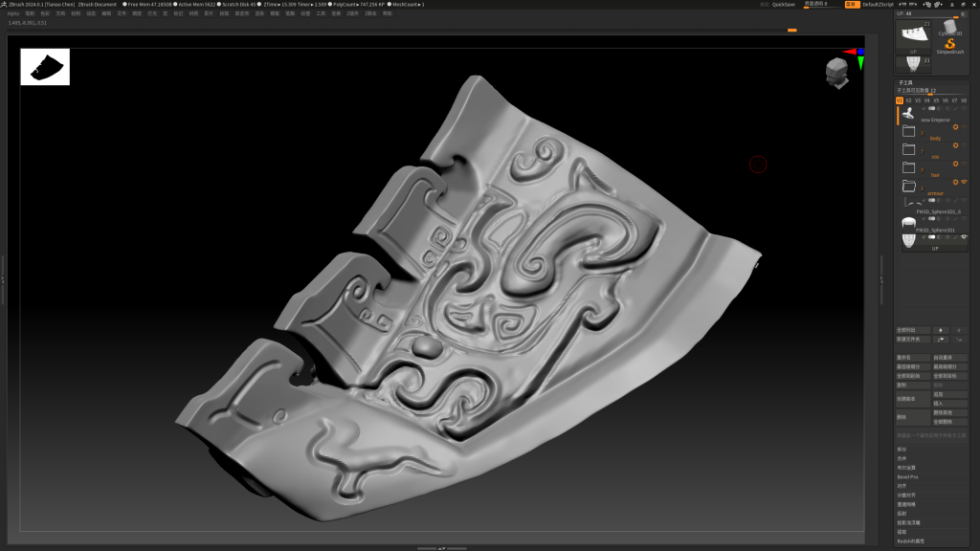The image size is (980, 551).
Task: Switch to the V5 subtool visibility tab
Action: (x=936, y=100)
